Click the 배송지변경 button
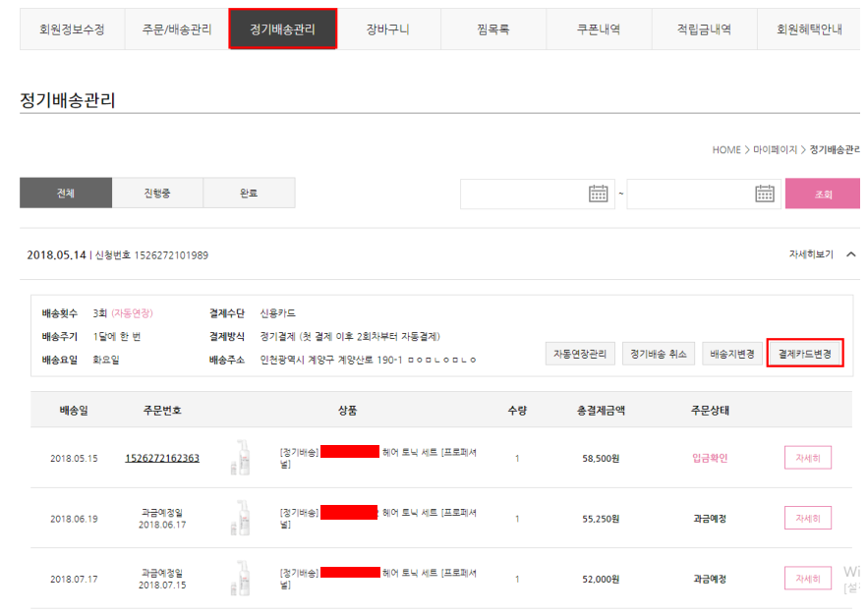 click(731, 354)
